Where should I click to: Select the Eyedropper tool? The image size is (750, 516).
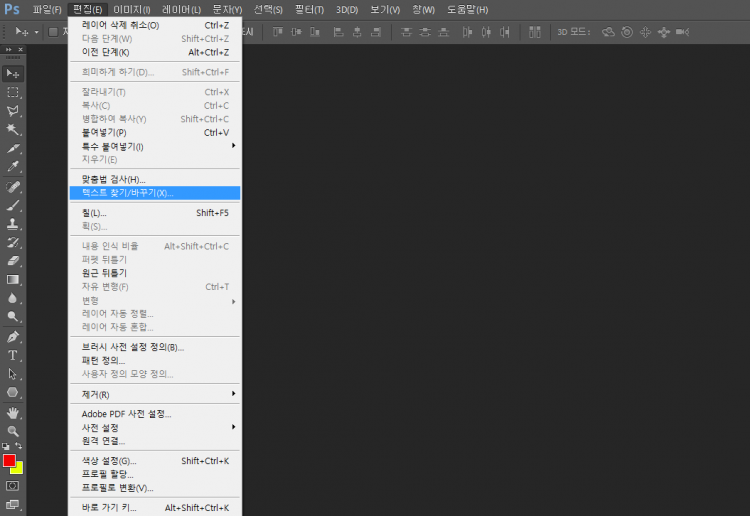(x=13, y=167)
